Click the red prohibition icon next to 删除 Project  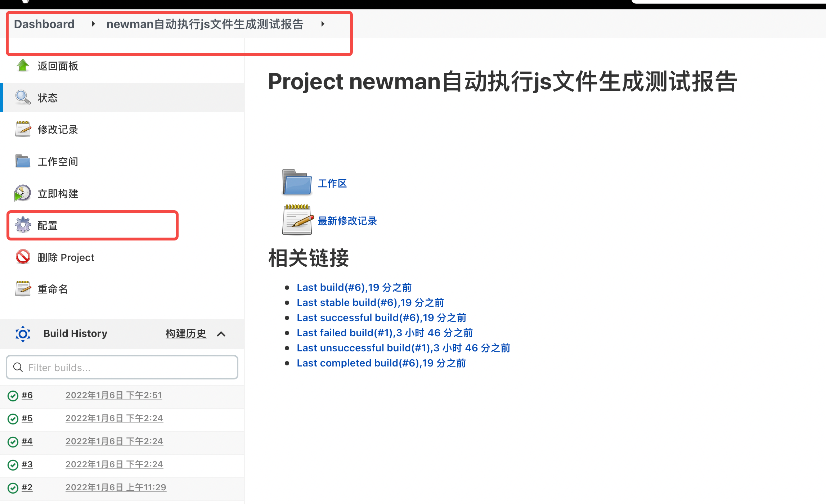click(x=23, y=257)
